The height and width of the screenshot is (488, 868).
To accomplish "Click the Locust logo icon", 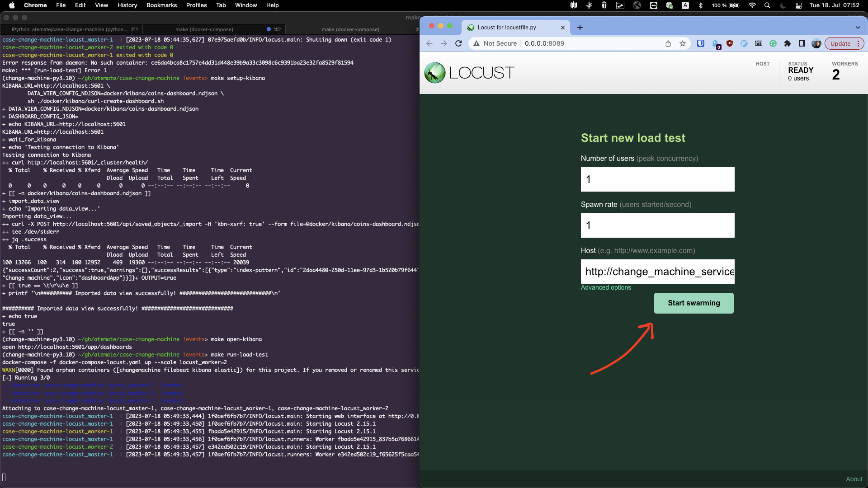I will 434,72.
